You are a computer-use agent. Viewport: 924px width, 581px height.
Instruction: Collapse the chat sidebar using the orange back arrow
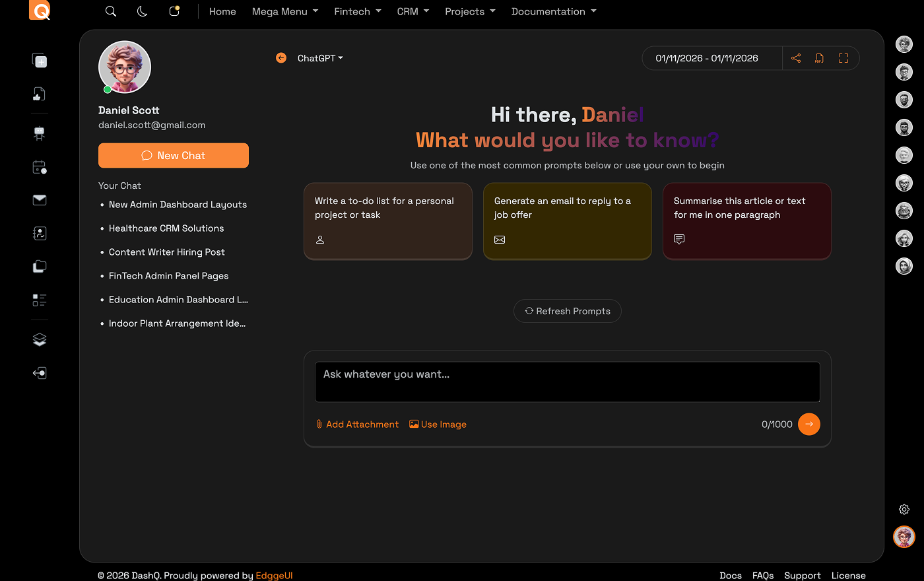[280, 58]
